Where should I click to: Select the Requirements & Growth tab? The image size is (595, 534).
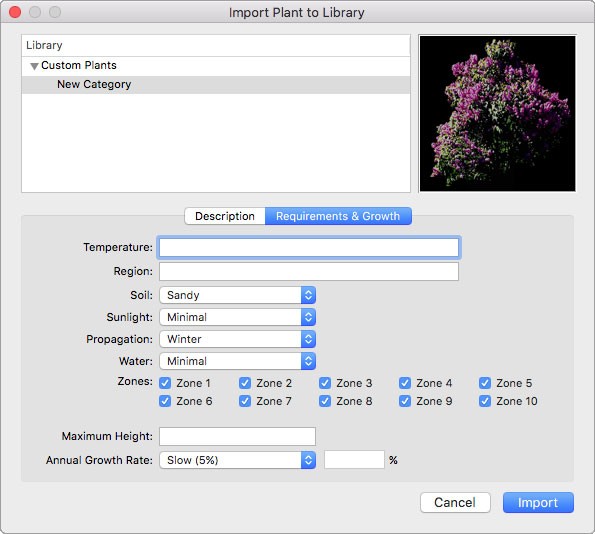point(338,216)
